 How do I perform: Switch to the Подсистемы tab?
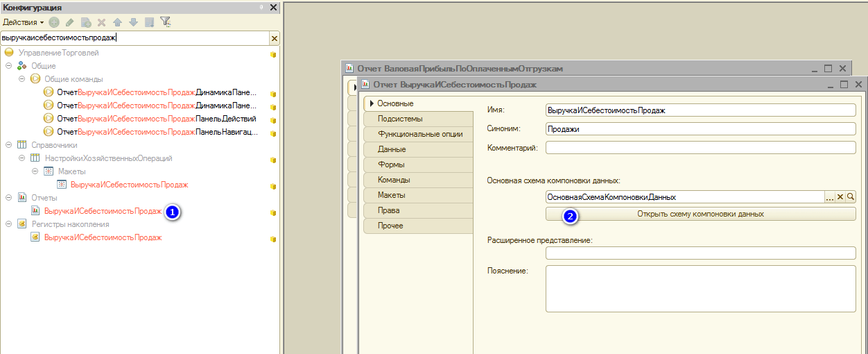click(x=400, y=119)
